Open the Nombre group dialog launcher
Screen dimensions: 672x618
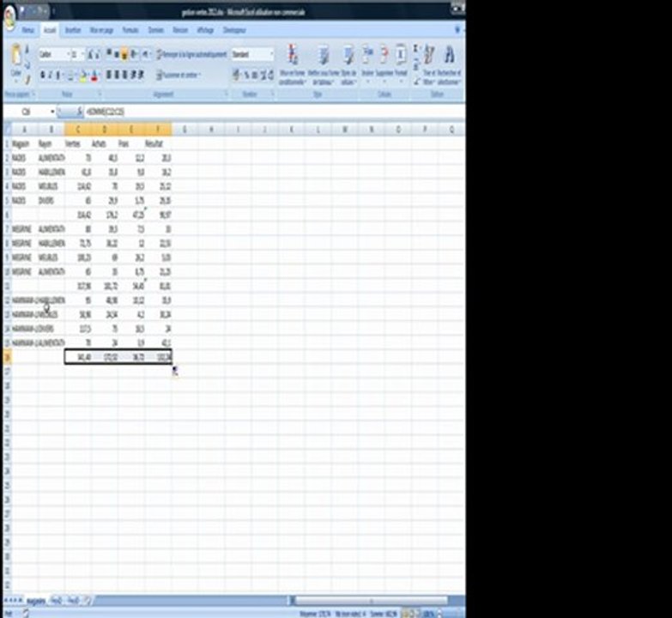click(273, 94)
